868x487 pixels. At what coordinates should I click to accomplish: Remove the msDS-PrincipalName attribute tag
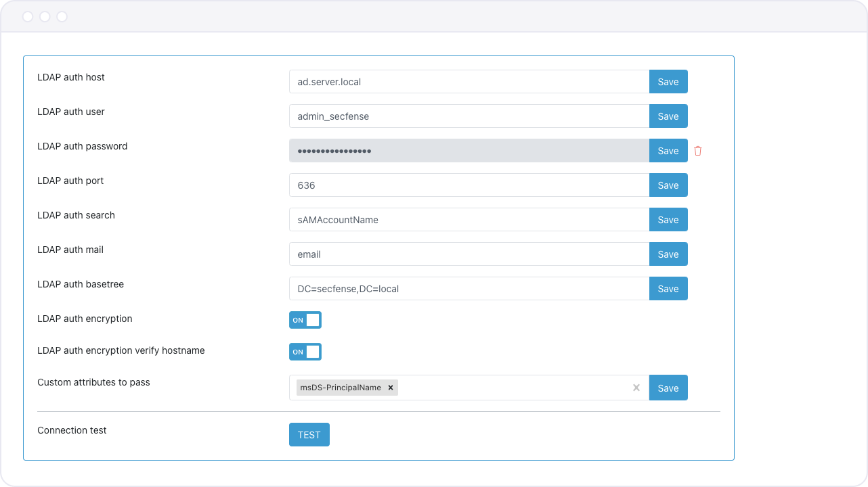pyautogui.click(x=391, y=388)
